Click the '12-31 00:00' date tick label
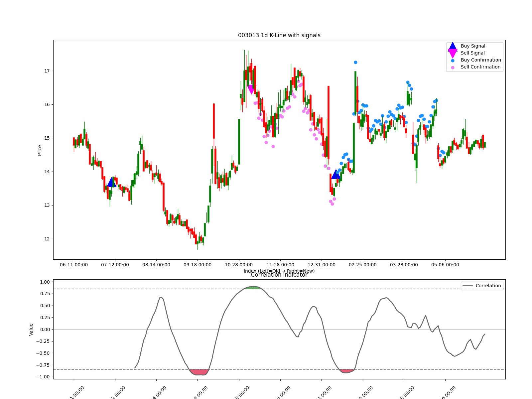 point(322,265)
